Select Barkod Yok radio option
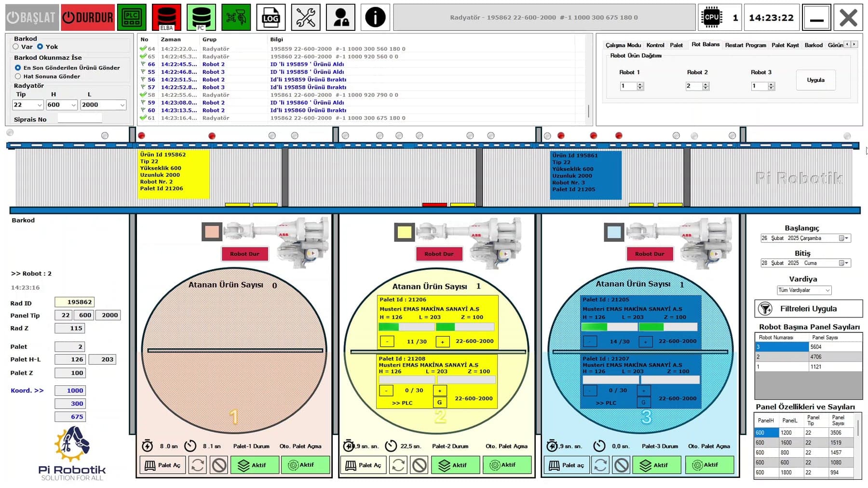This screenshot has width=868, height=488. 40,47
